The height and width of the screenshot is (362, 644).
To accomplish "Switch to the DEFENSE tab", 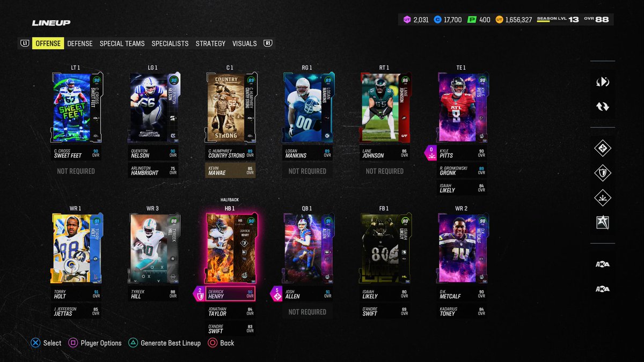I will [79, 43].
